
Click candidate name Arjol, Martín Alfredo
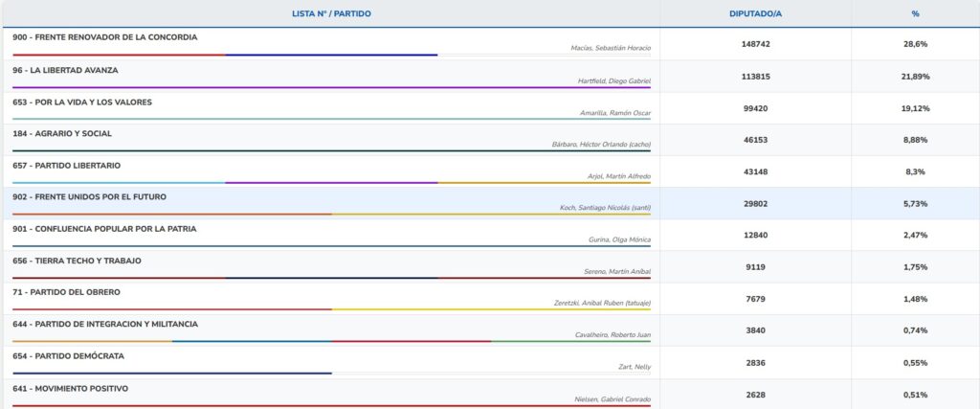(x=619, y=176)
